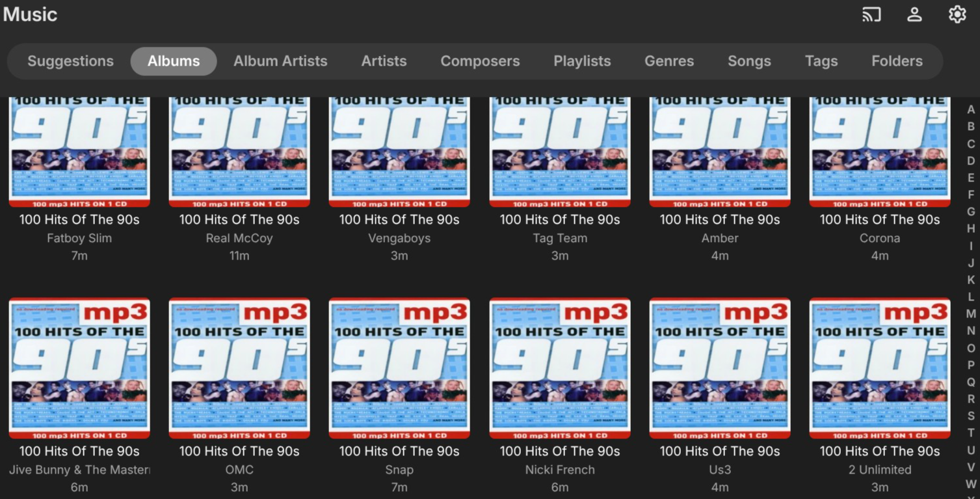980x499 pixels.
Task: Open the album cover above Amber
Action: click(x=720, y=152)
